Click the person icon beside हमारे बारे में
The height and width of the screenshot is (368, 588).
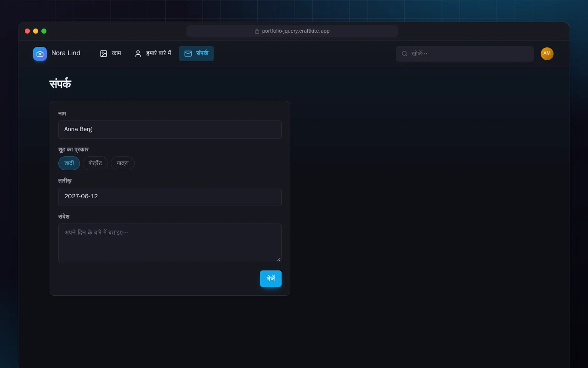(x=138, y=54)
